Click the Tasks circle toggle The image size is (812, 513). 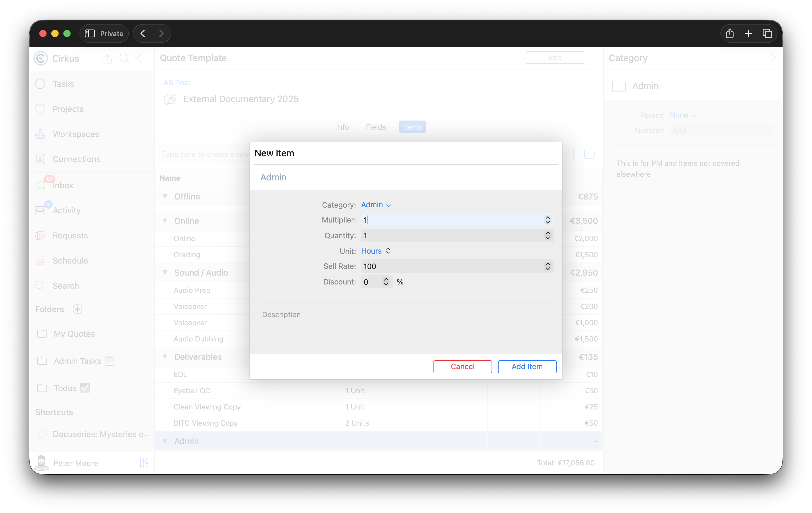pos(40,84)
